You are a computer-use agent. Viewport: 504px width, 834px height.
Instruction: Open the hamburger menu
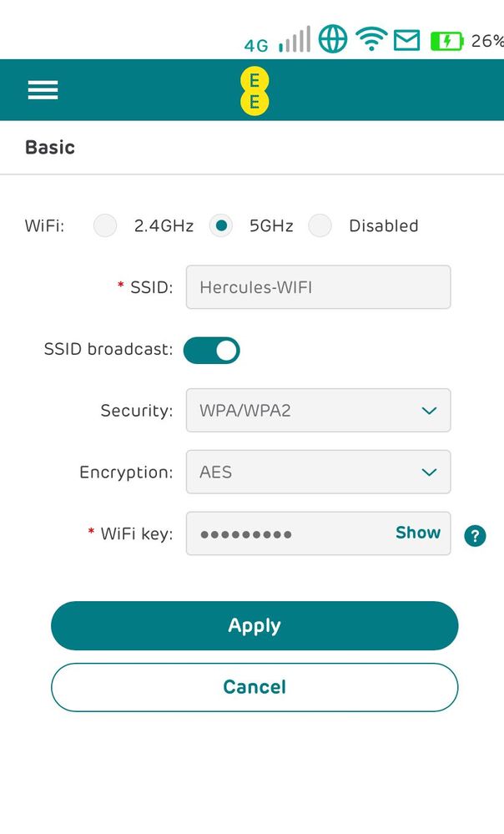tap(43, 90)
